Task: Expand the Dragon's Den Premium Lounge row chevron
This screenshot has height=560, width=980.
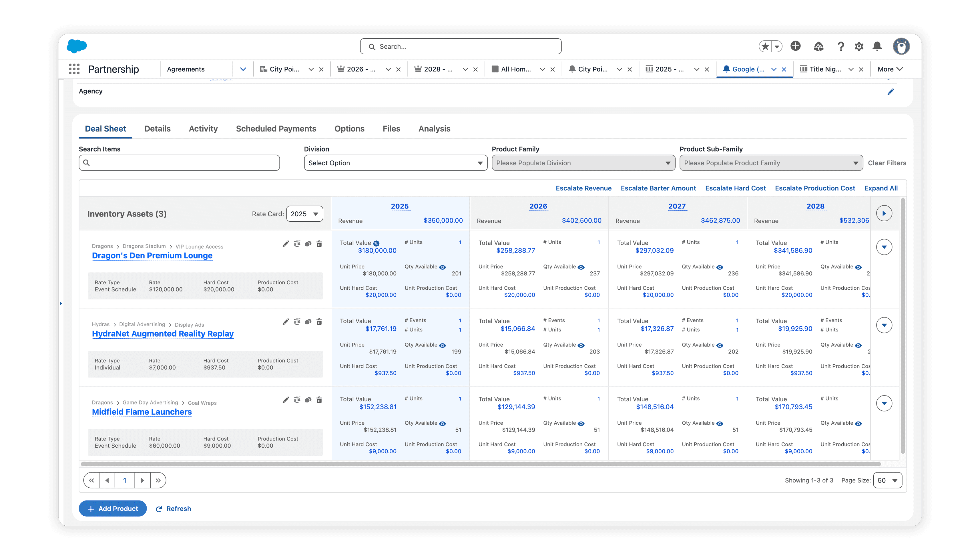Action: pos(884,247)
